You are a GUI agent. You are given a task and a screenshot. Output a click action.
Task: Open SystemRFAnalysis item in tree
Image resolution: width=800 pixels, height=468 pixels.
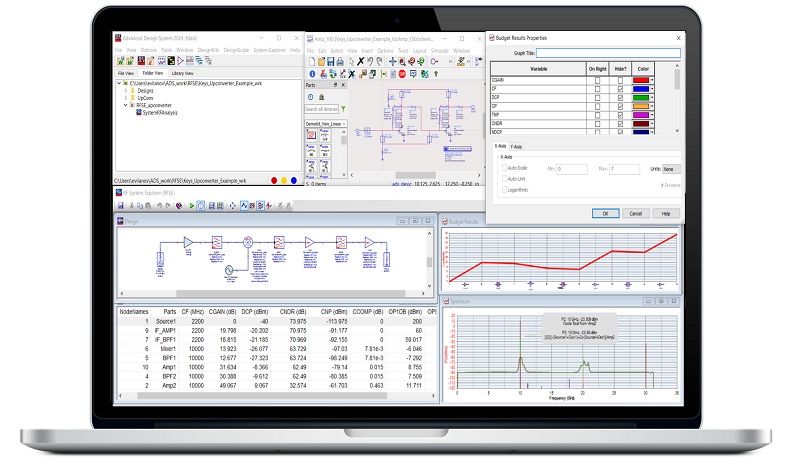point(156,113)
